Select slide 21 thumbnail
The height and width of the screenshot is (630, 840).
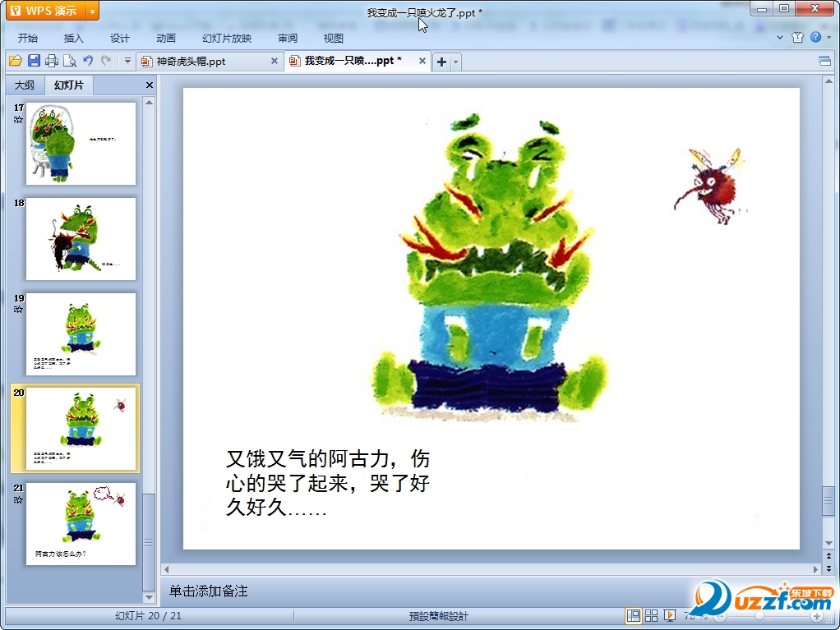[x=81, y=524]
